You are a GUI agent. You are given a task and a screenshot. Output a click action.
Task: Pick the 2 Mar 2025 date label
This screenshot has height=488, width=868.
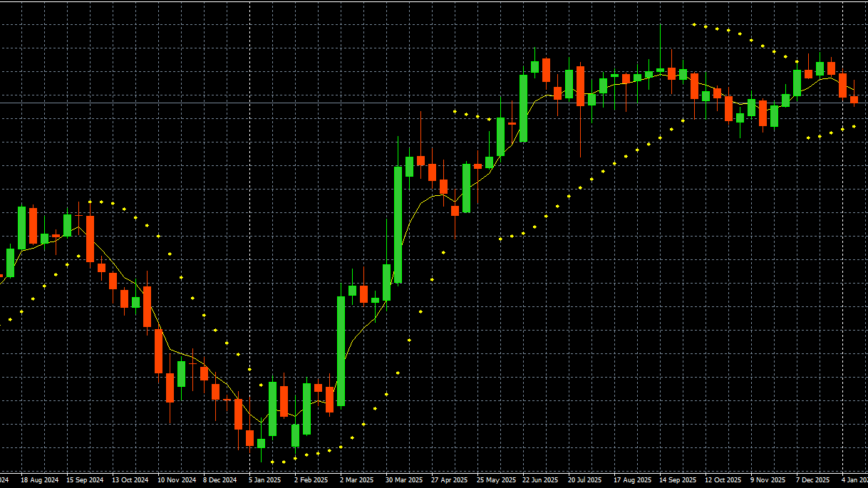click(x=357, y=480)
